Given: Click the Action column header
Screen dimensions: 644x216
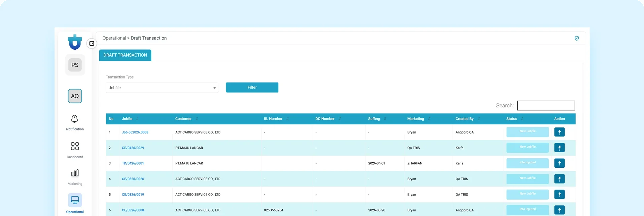Looking at the screenshot, I should click(x=559, y=119).
